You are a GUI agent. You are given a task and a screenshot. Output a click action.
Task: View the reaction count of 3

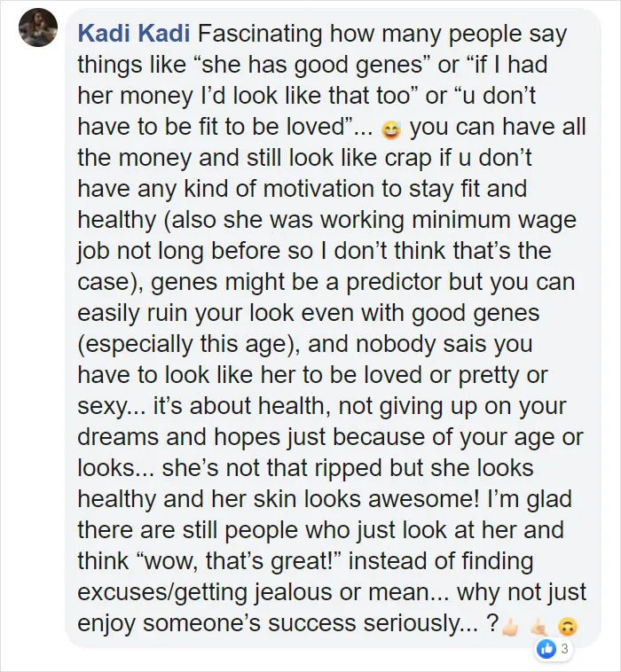click(x=564, y=648)
